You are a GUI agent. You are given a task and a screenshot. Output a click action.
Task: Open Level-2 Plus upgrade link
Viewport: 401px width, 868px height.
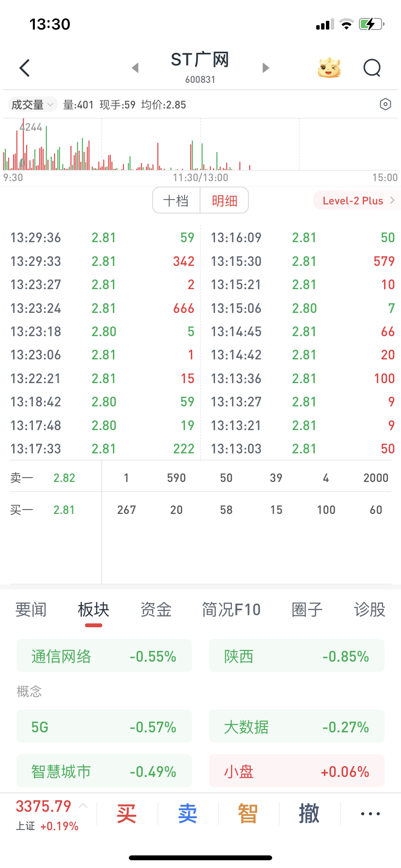pyautogui.click(x=357, y=201)
